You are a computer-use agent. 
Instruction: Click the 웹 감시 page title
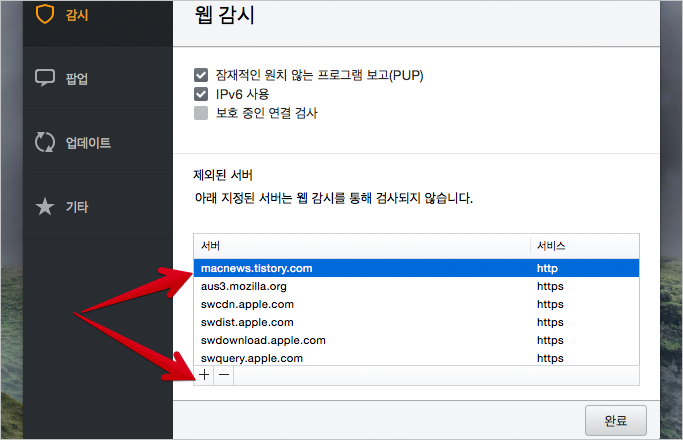224,15
